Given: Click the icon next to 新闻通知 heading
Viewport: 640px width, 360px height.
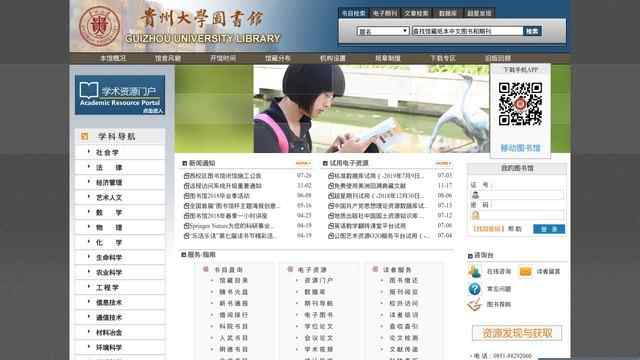Looking at the screenshot, I should coord(184,163).
